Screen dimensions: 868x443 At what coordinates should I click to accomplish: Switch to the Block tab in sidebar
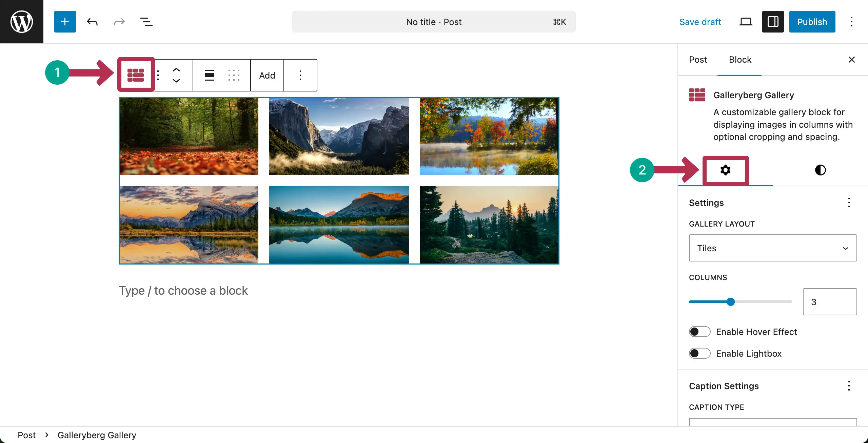[x=740, y=60]
